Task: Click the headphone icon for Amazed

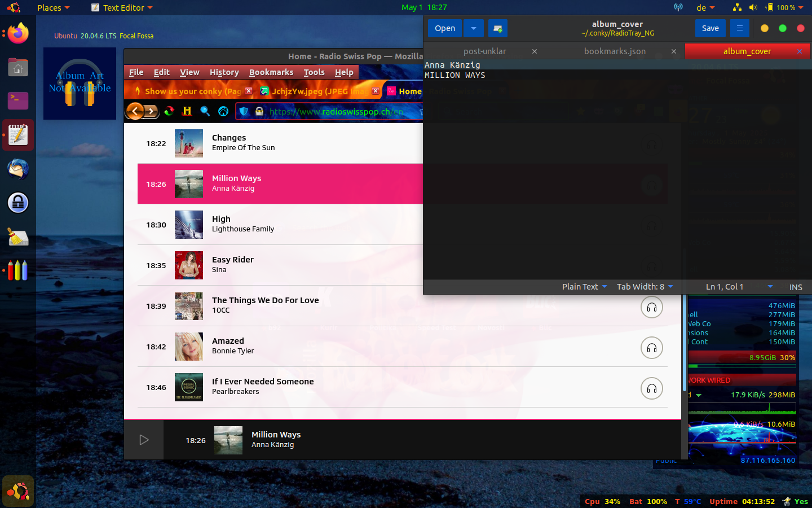Action: pyautogui.click(x=651, y=348)
